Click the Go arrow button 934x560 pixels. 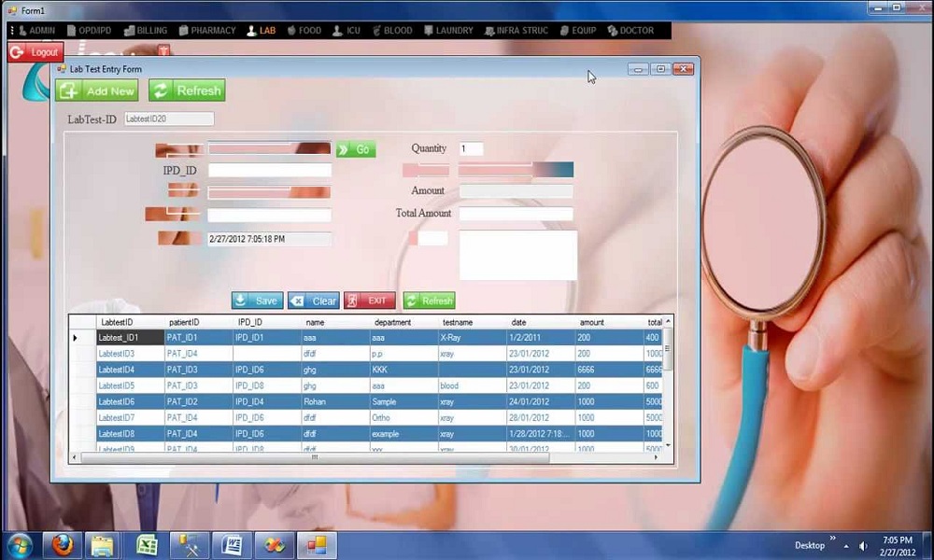point(356,149)
